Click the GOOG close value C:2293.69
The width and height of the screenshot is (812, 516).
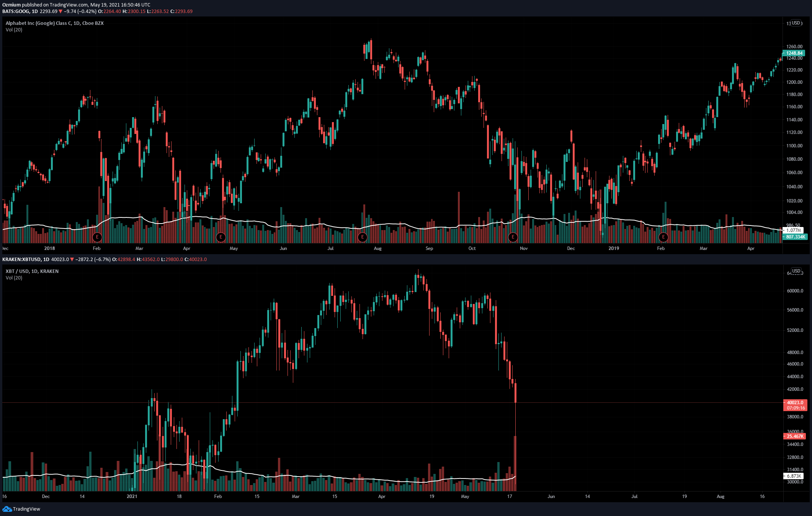181,11
